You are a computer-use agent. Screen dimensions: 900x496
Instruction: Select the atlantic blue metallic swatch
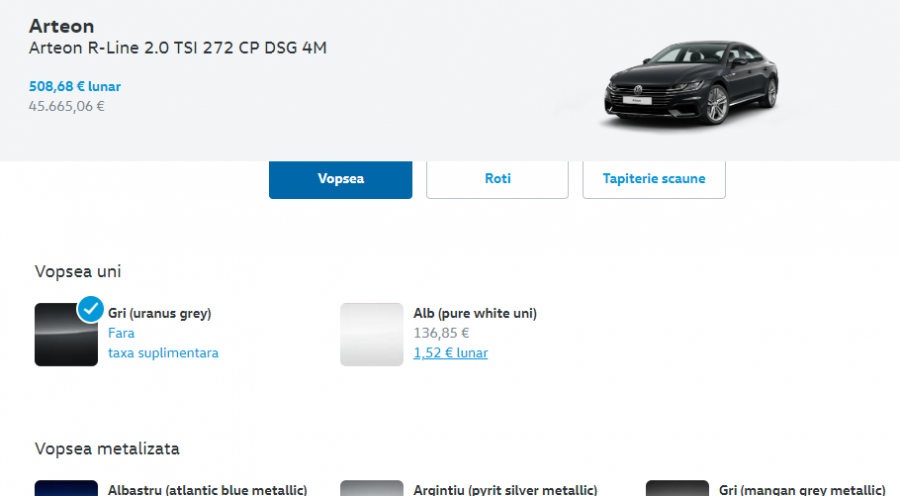[x=65, y=488]
